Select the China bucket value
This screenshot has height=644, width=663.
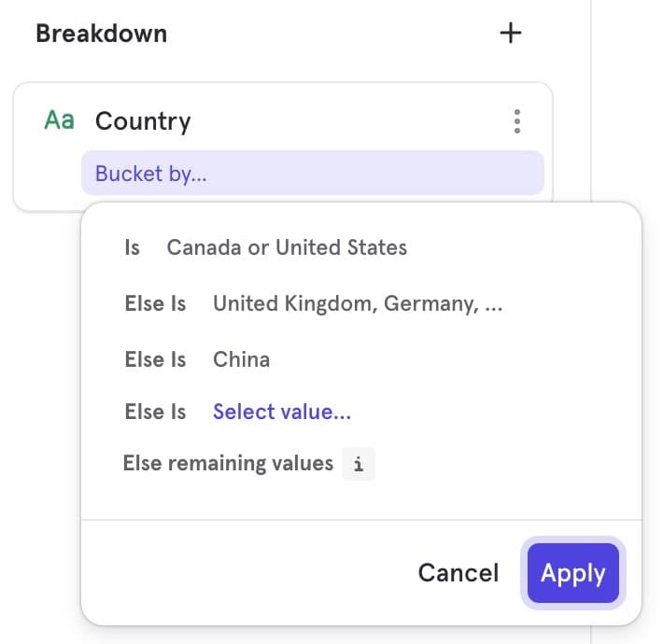pyautogui.click(x=241, y=359)
